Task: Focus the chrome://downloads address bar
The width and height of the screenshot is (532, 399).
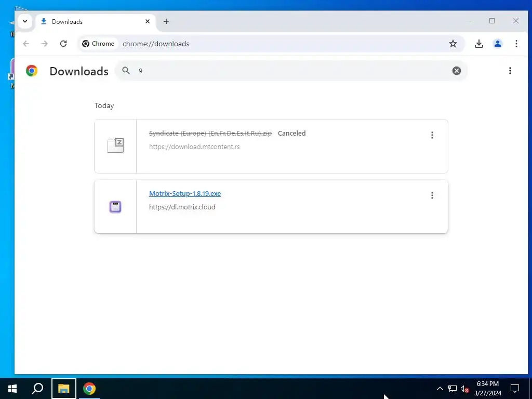Action: (271, 44)
